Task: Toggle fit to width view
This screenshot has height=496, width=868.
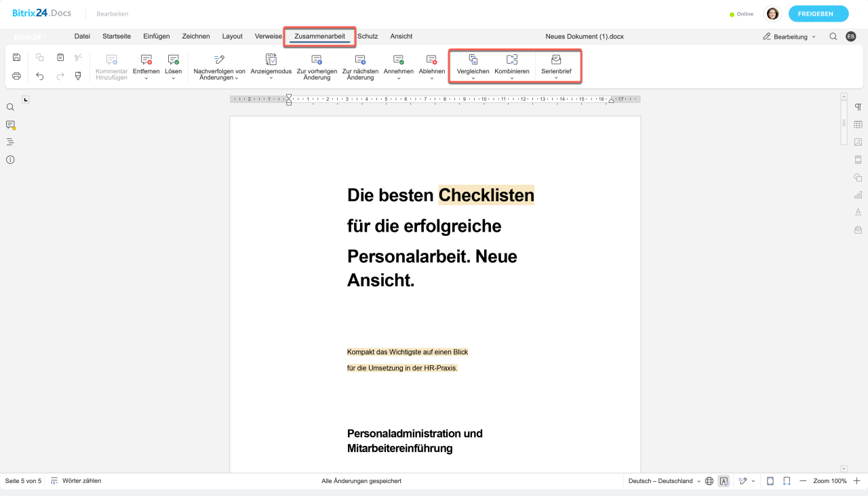Action: click(x=787, y=481)
